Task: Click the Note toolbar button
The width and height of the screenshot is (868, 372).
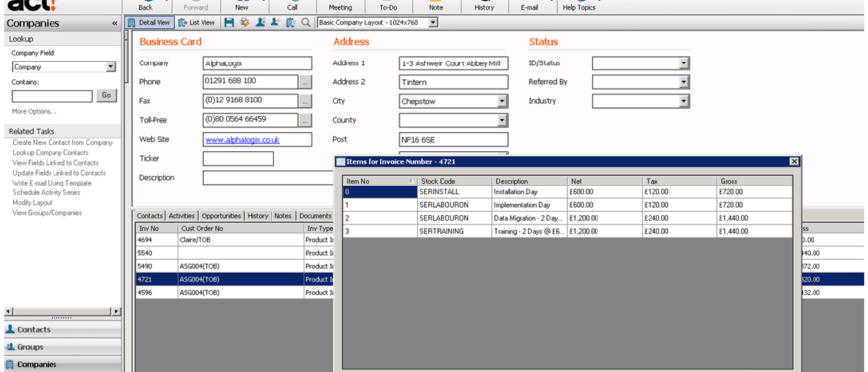Action: point(436,7)
